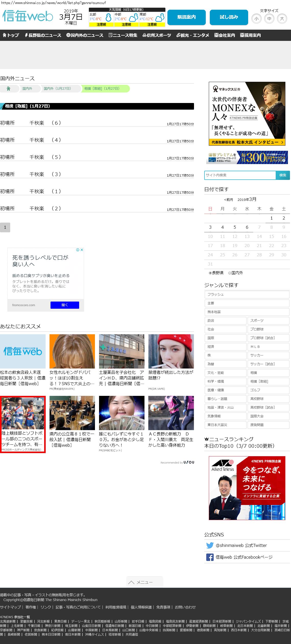Screen dimensions: 291x644
Task: Click the 検索 search button
Action: click(283, 175)
